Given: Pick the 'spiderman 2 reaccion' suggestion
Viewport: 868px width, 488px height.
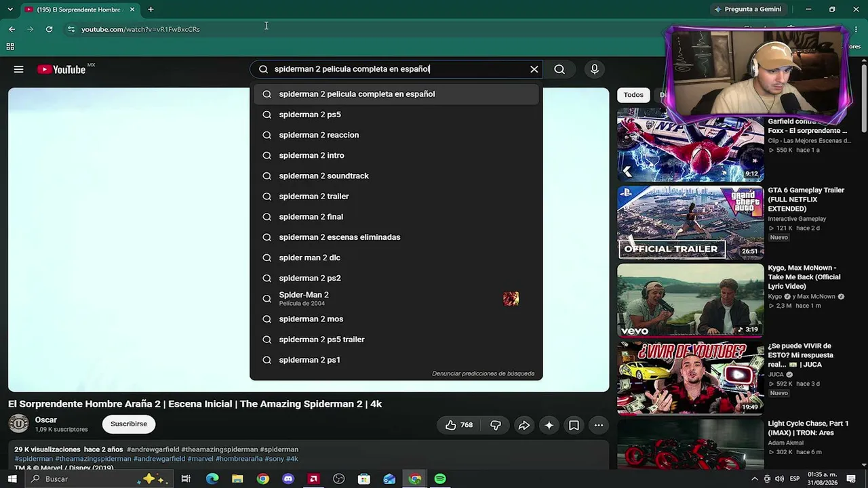Looking at the screenshot, I should click(396, 135).
